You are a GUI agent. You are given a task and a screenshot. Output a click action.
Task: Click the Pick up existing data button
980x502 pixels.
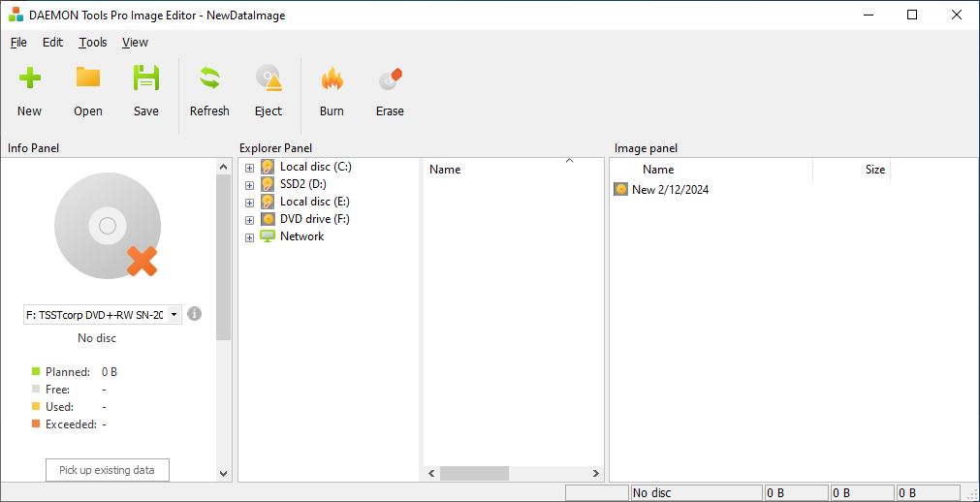[x=108, y=470]
